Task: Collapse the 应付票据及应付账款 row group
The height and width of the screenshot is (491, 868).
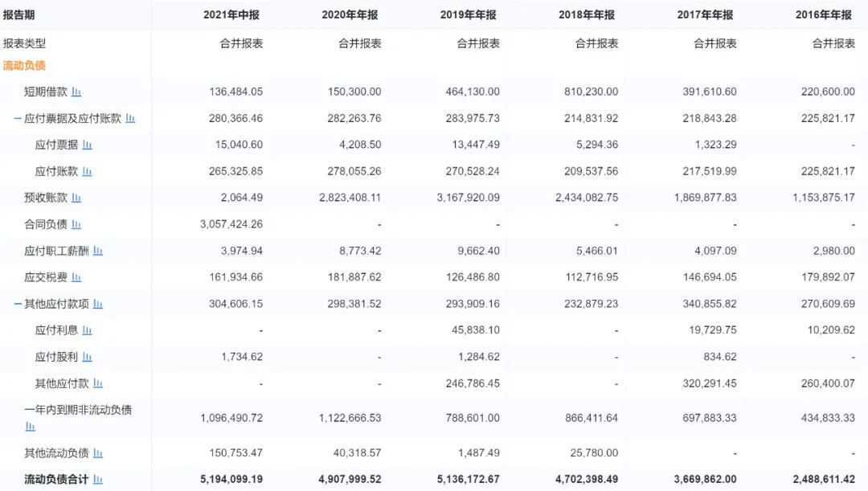Action: (17, 118)
